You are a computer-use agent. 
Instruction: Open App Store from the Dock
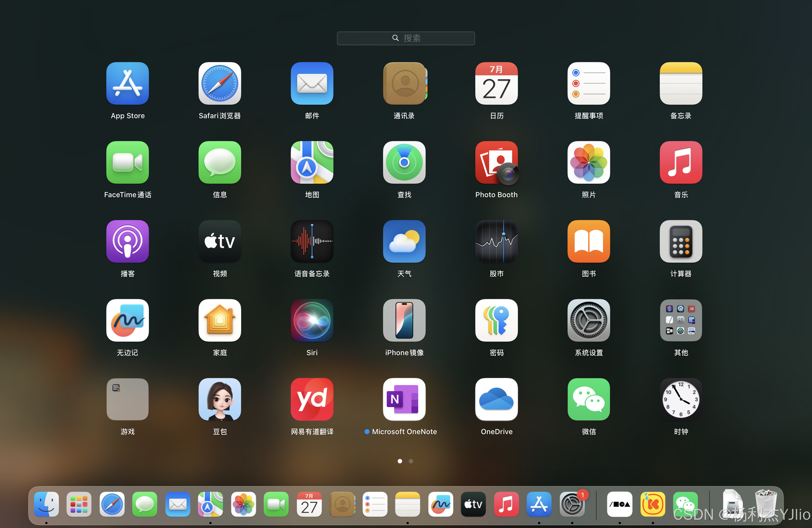[539, 504]
